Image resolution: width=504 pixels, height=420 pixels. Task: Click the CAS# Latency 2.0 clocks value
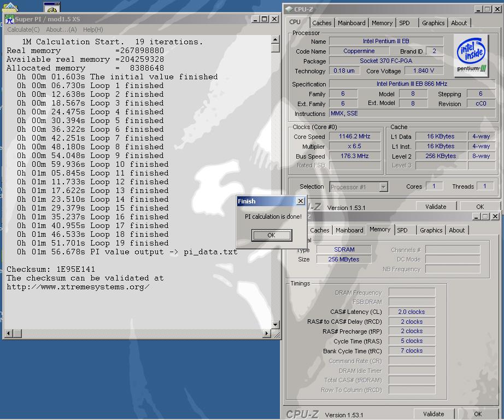412,312
